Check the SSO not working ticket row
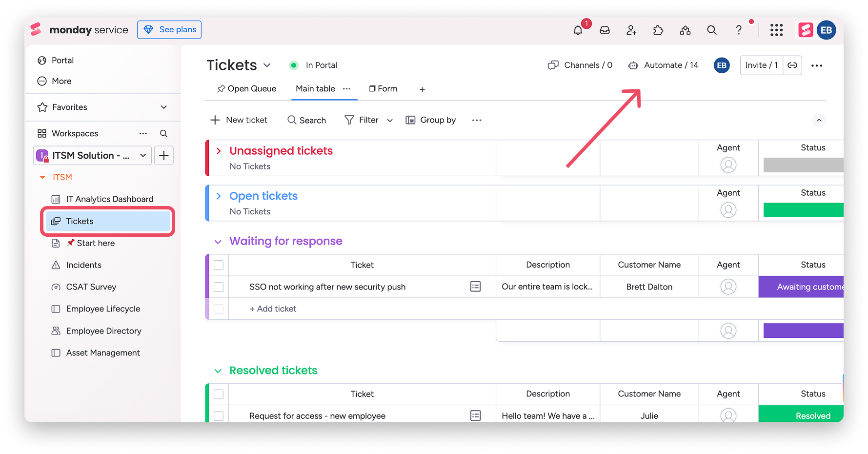This screenshot has width=868, height=454. pos(219,287)
